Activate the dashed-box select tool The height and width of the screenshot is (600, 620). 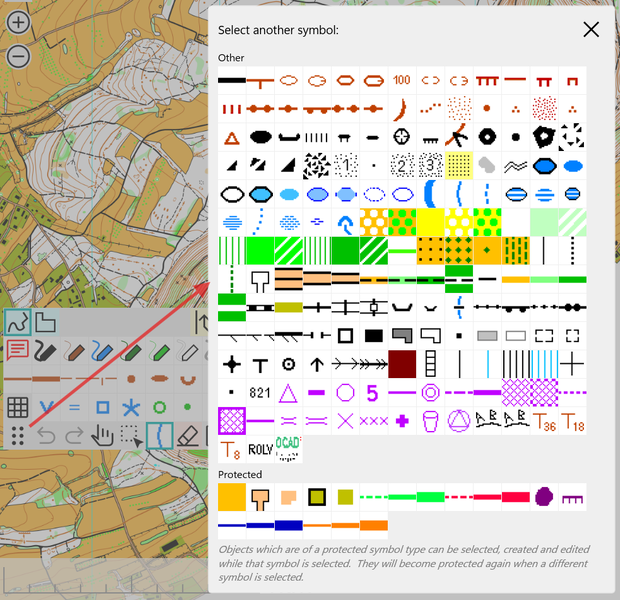[131, 435]
